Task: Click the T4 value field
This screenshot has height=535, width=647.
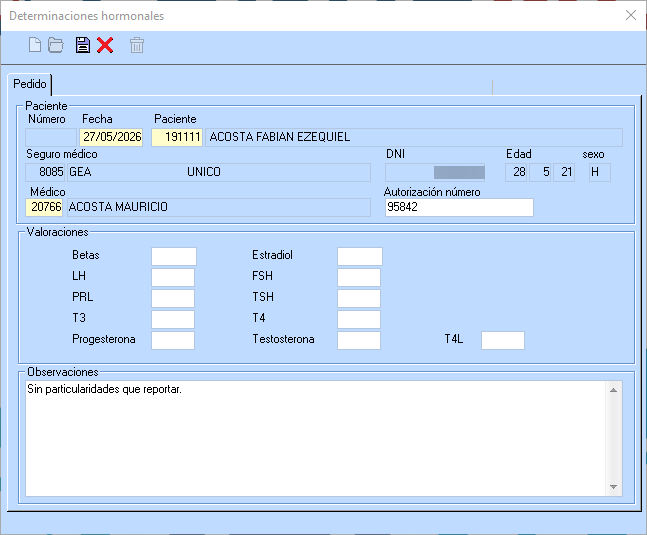Action: coord(359,319)
